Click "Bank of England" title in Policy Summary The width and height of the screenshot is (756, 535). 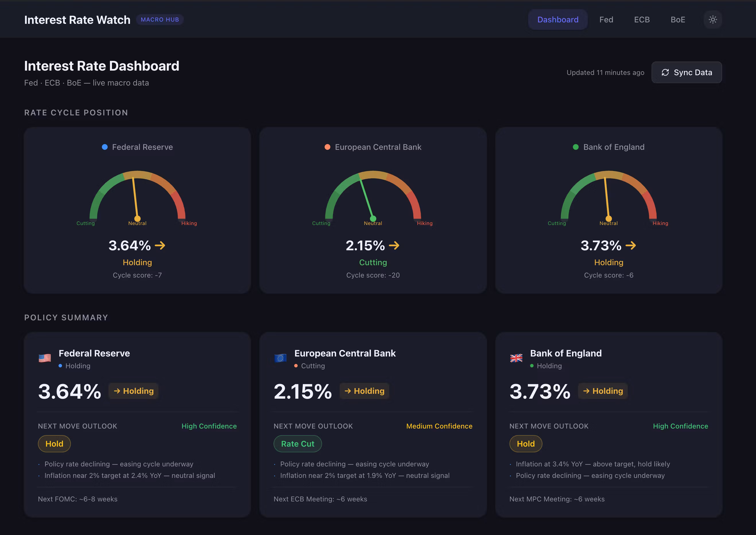coord(566,353)
